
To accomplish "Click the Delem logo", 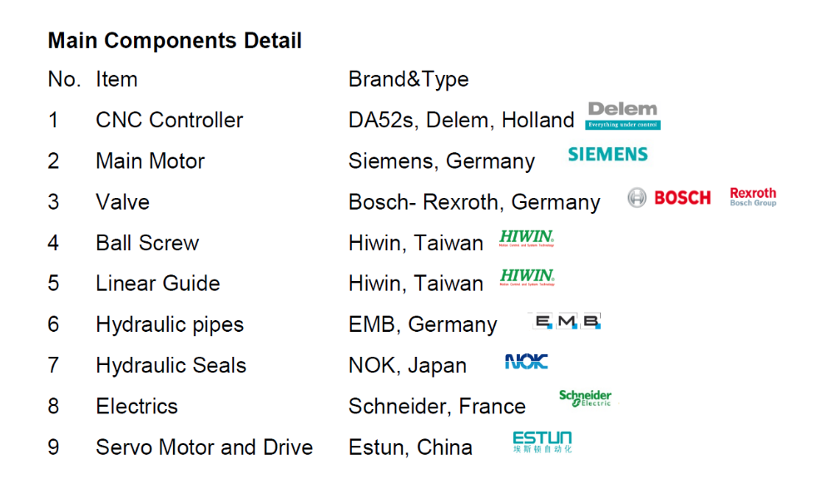I will click(x=623, y=116).
